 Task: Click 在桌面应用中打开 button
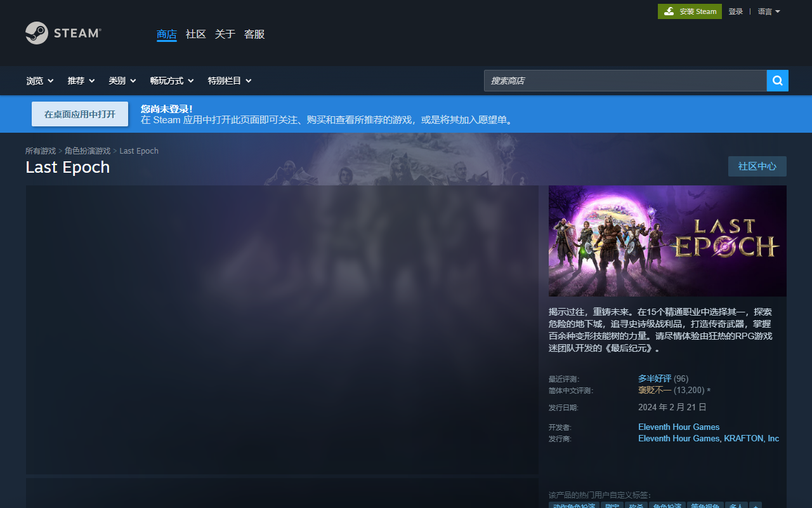80,114
